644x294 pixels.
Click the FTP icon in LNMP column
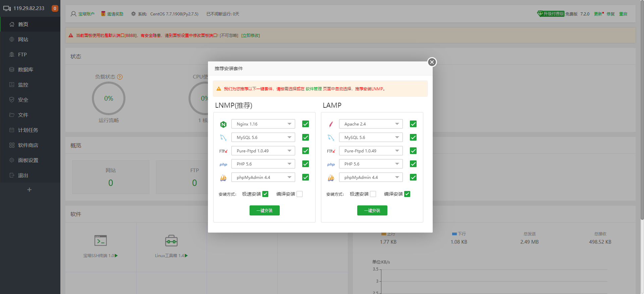point(223,151)
